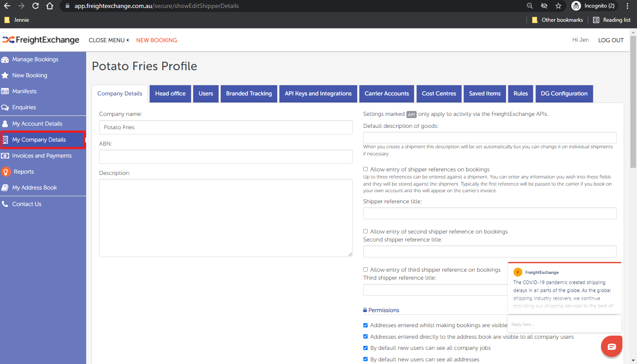Open the Chrome three-dot menu
This screenshot has height=364, width=637.
[x=627, y=6]
